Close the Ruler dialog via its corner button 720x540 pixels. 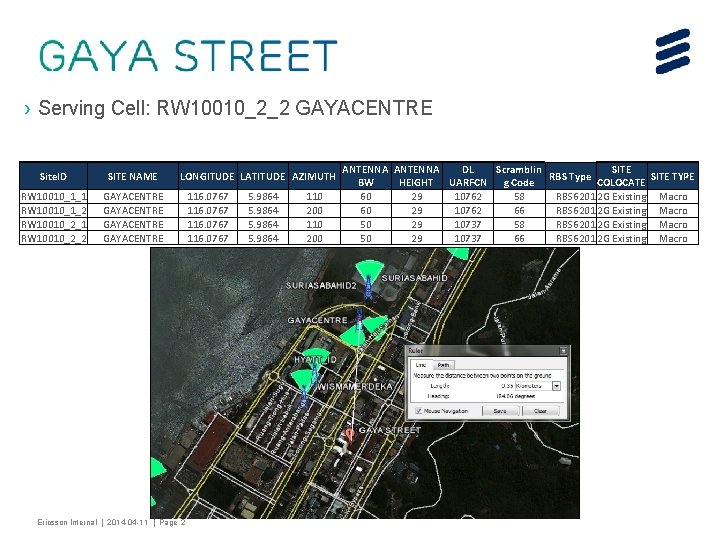563,351
